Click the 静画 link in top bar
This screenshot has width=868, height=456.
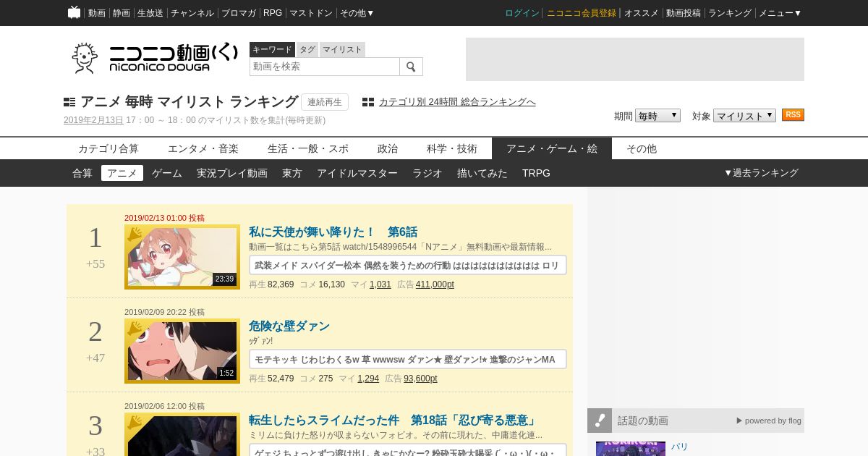(x=121, y=13)
